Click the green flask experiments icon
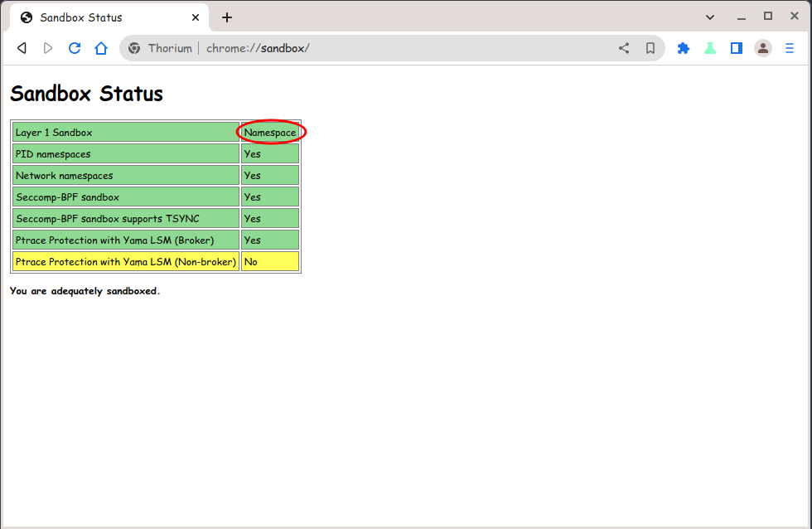 click(x=709, y=48)
